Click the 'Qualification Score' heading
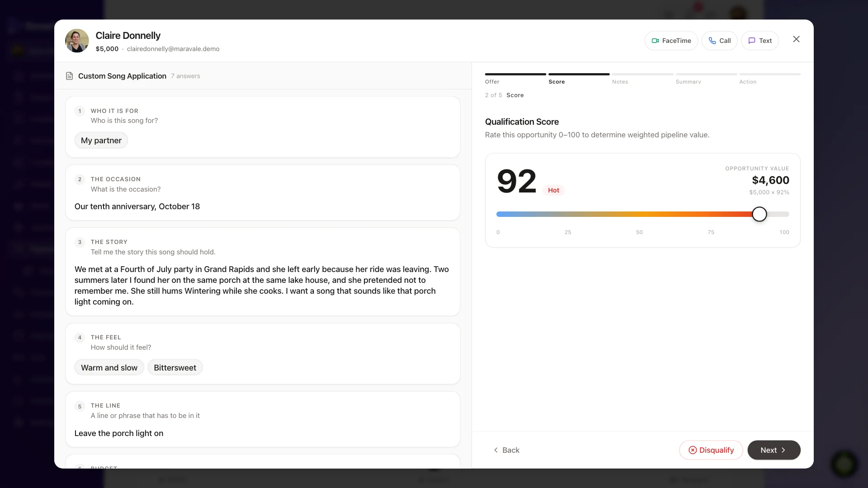This screenshot has width=868, height=488. 522,122
